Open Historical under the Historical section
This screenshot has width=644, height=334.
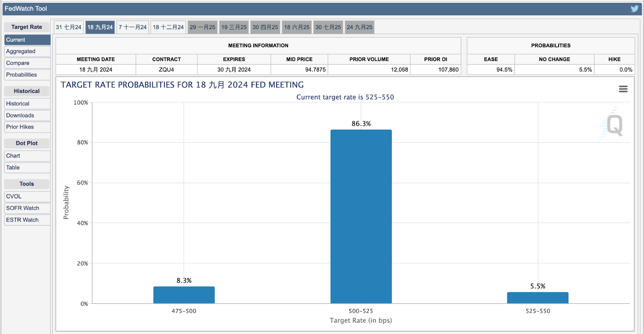click(x=27, y=104)
